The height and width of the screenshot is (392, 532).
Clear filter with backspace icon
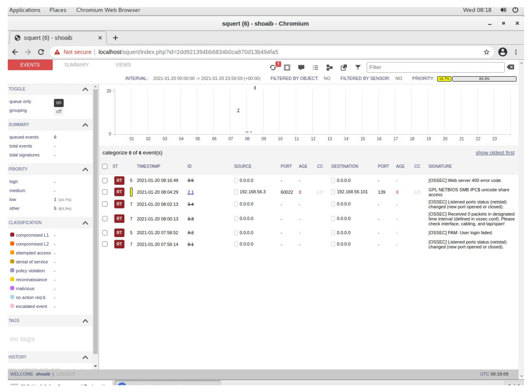(x=511, y=67)
